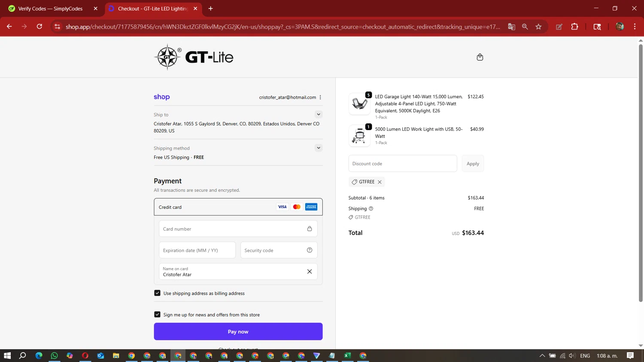
Task: Open Opera browser from the taskbar
Action: click(85, 356)
